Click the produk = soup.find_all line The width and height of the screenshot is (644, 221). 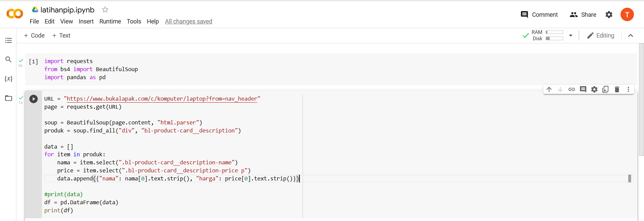click(143, 131)
